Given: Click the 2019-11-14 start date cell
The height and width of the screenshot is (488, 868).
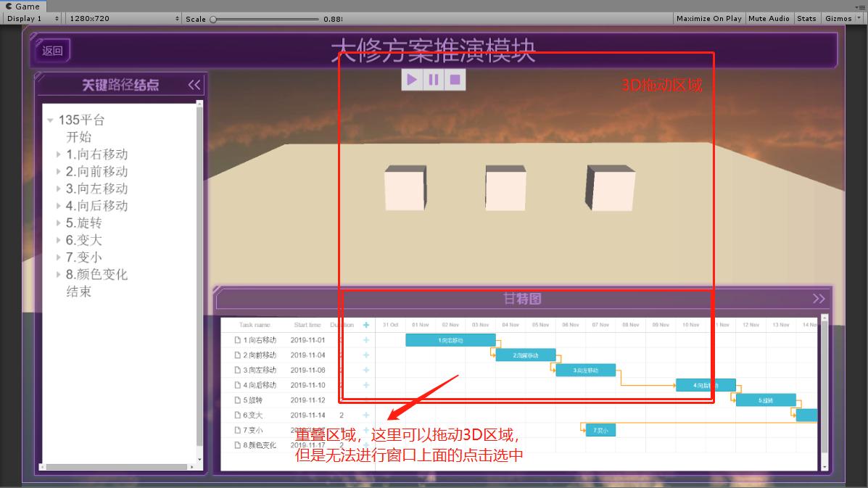Looking at the screenshot, I should (x=307, y=415).
